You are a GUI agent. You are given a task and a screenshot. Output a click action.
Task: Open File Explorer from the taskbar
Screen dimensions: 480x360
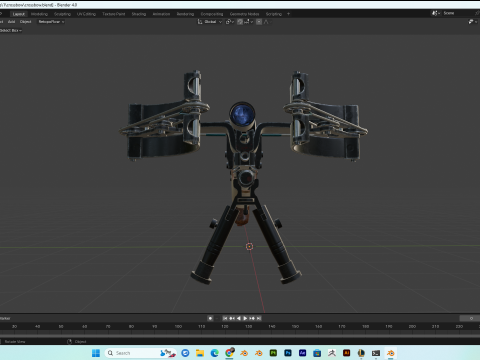click(x=200, y=353)
